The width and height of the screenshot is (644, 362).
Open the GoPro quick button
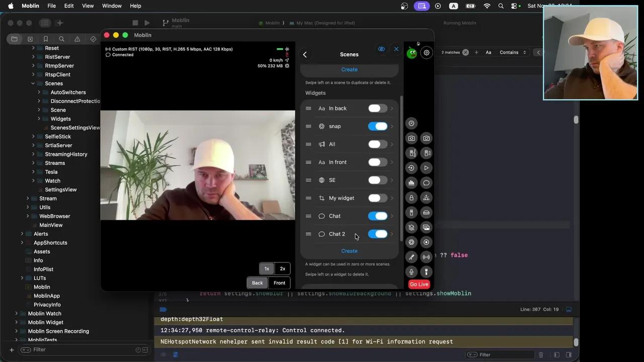(x=412, y=153)
